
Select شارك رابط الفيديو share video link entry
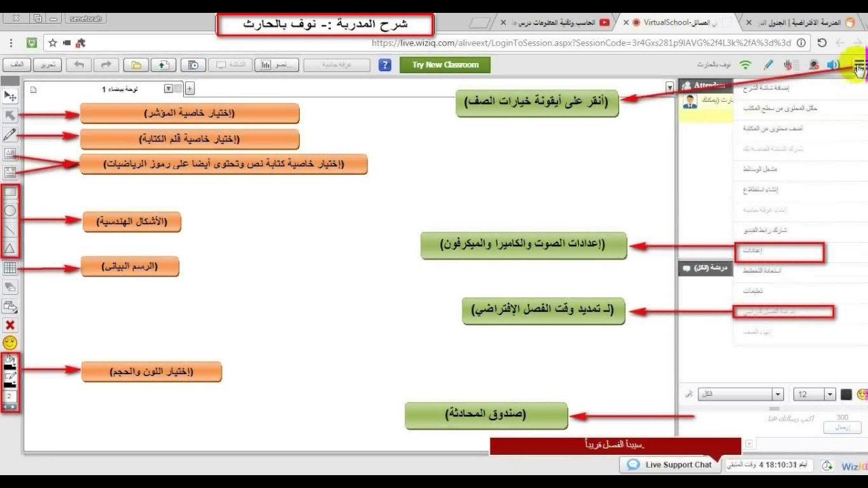click(765, 230)
